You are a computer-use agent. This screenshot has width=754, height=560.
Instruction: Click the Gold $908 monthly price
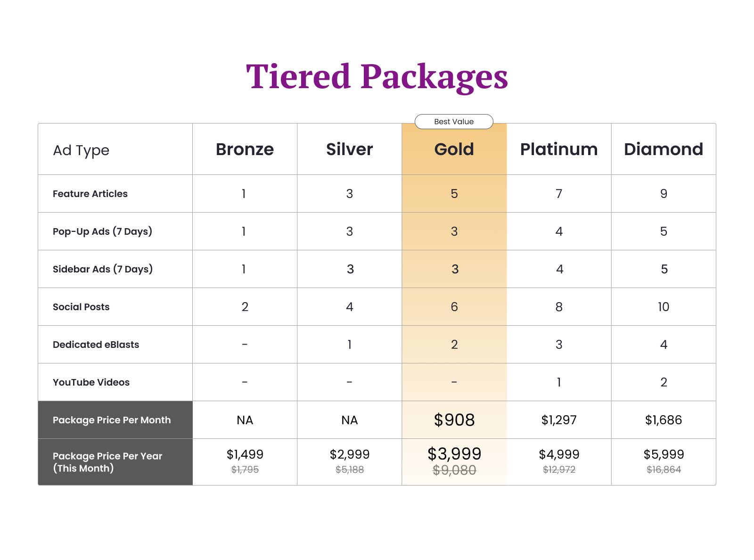coord(454,420)
